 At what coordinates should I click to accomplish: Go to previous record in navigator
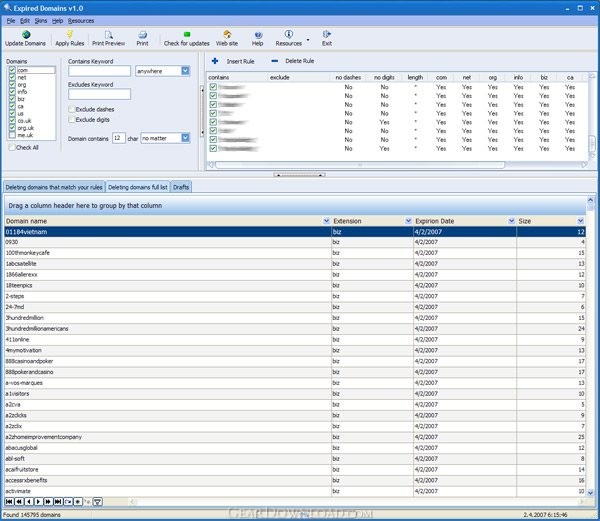[x=29, y=501]
